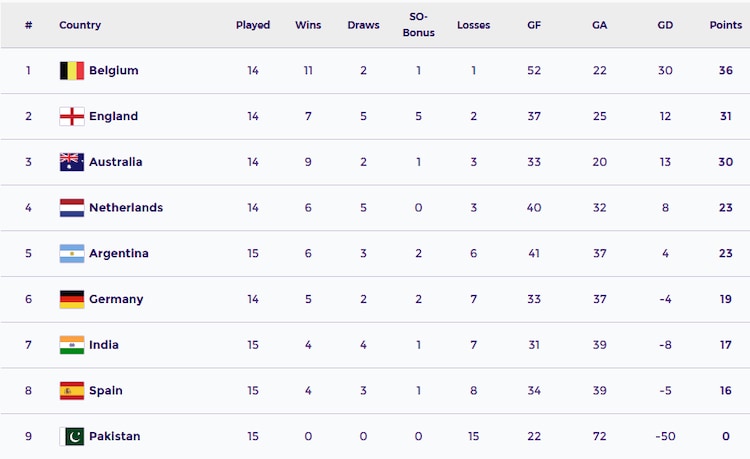Sort table by Points column header
Image resolution: width=750 pixels, height=459 pixels.
pos(726,25)
